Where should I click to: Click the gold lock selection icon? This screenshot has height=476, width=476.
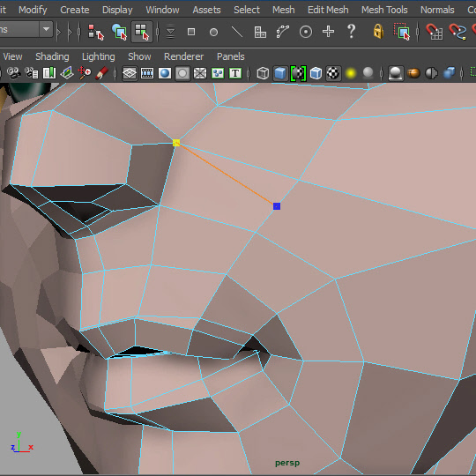tap(378, 31)
